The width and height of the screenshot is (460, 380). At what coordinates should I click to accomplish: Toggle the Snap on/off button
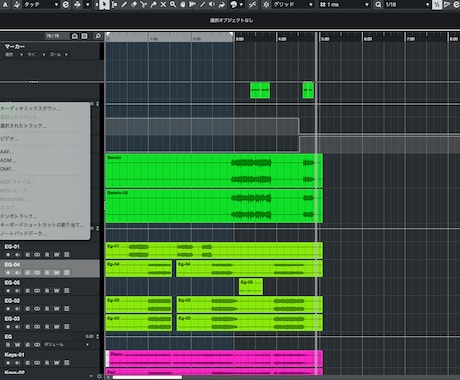point(266,5)
